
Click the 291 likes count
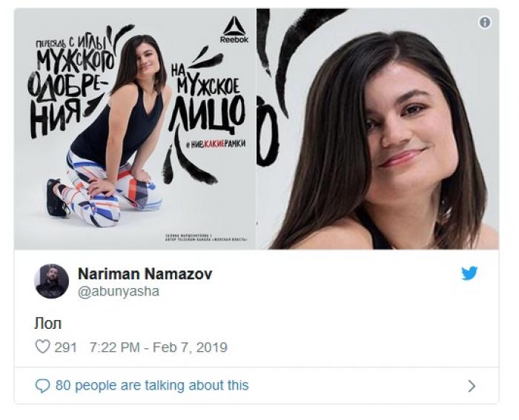(65, 347)
